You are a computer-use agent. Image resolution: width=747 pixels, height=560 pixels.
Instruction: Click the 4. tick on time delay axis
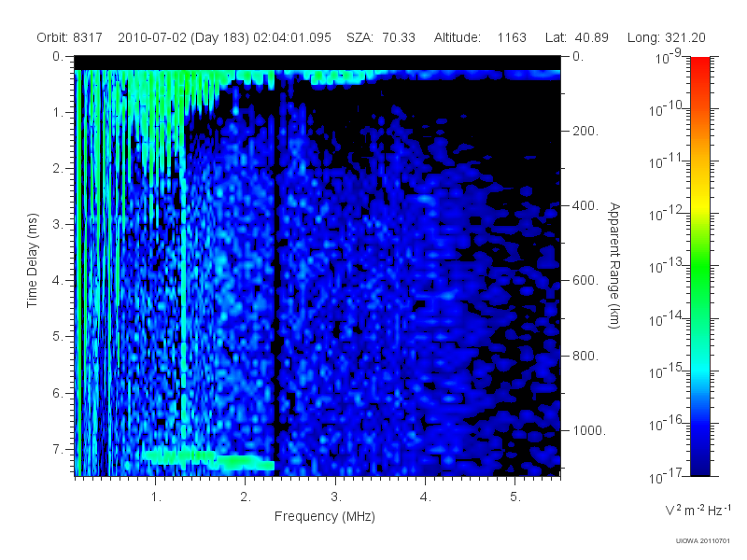point(58,280)
